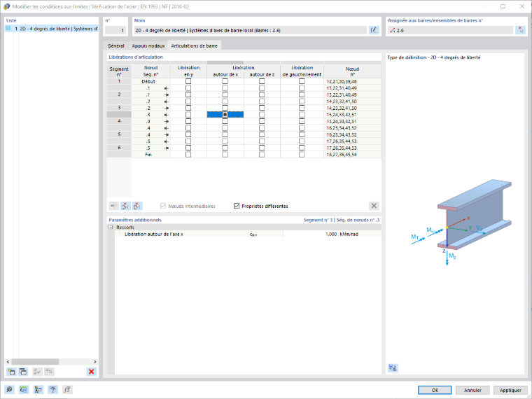Click the copy item icon under Liste
The image size is (532, 399).
[x=23, y=372]
